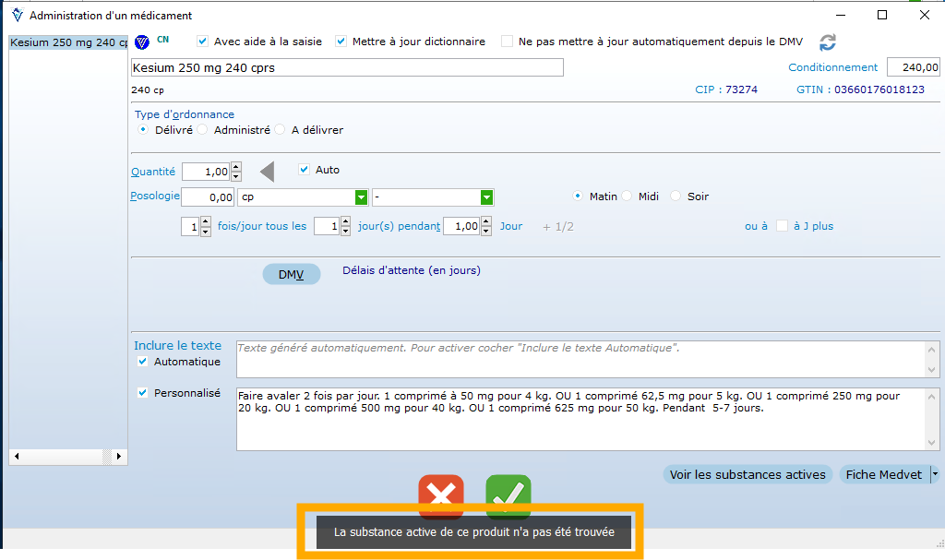
Task: Open the dash dropdown beside cp
Action: (x=486, y=197)
